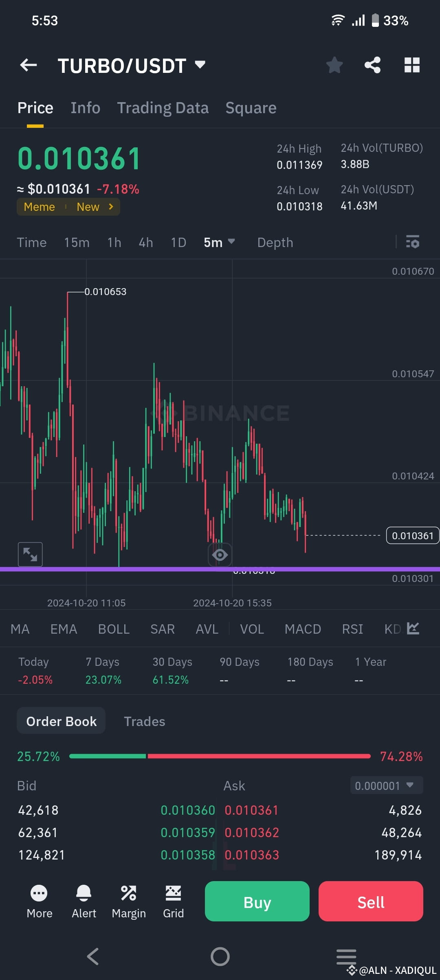Select the Trades tab

(x=144, y=721)
